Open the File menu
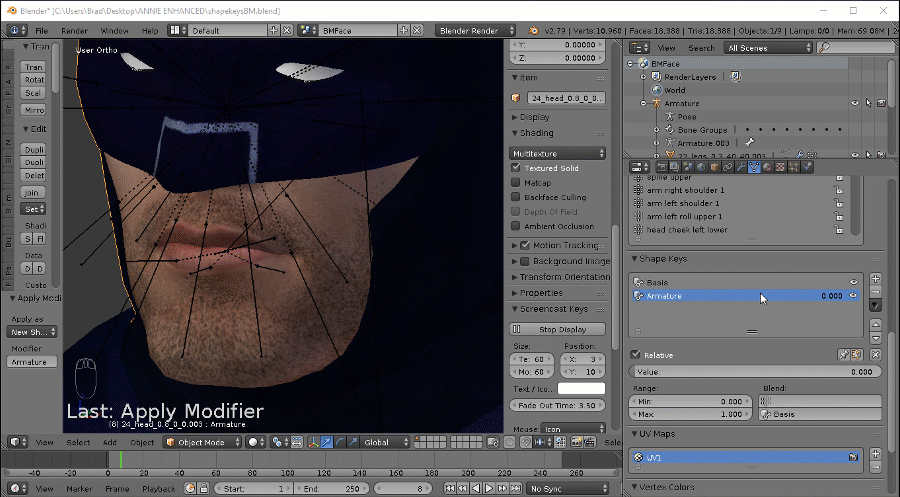Viewport: 900px width, 497px height. click(x=42, y=30)
